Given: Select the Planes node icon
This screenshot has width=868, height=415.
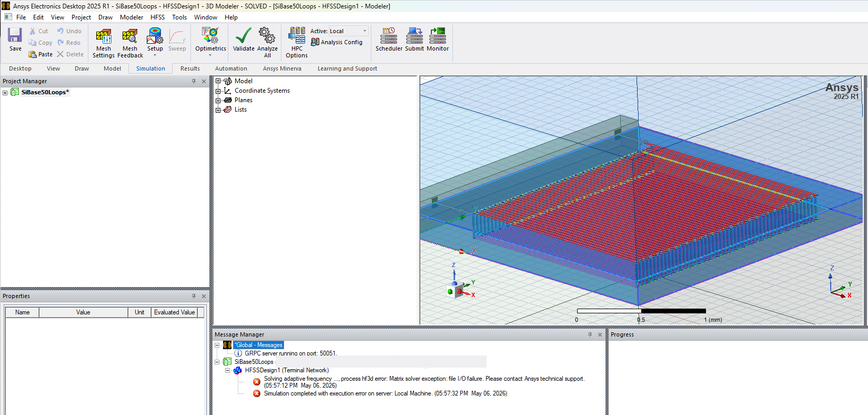Looking at the screenshot, I should point(228,100).
